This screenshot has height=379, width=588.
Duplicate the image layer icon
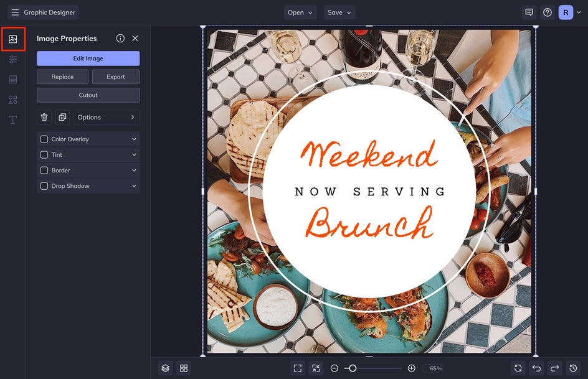pyautogui.click(x=62, y=117)
